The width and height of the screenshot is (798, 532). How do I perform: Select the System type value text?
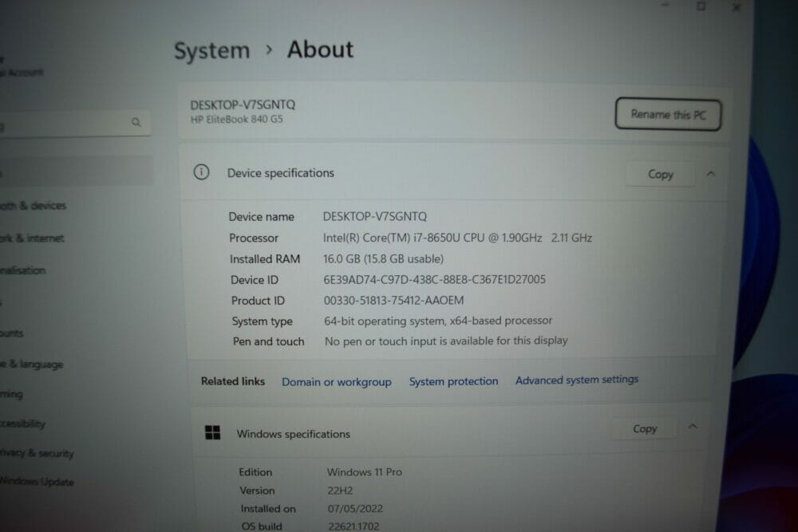[438, 321]
